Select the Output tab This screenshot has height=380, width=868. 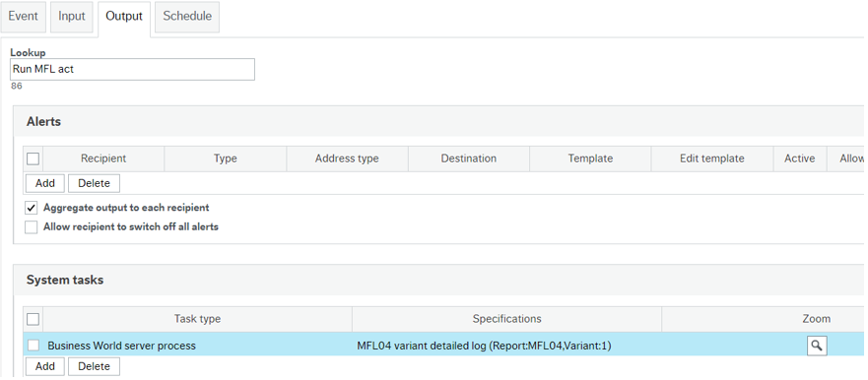coord(124,17)
